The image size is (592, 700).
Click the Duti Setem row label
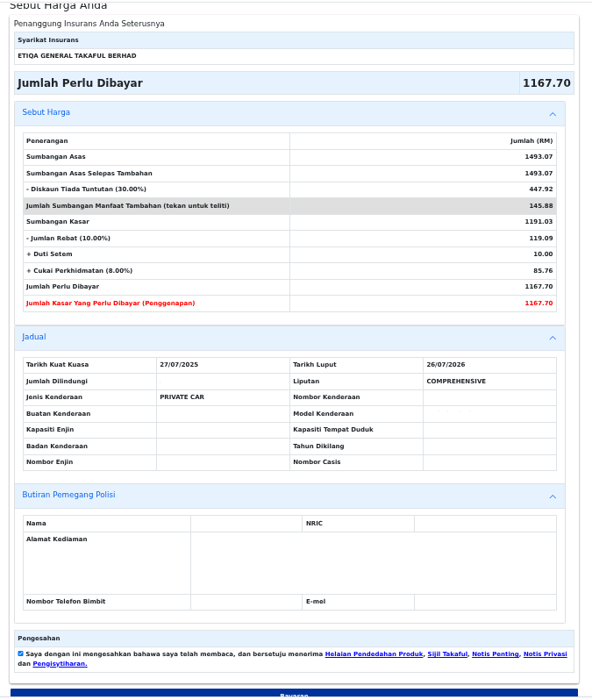coord(49,254)
